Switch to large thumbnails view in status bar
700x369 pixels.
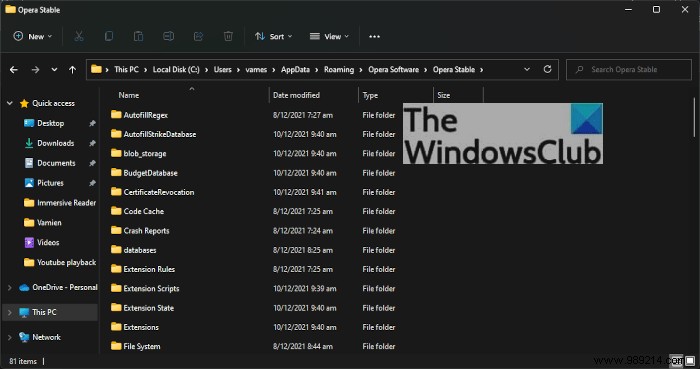tap(690, 361)
